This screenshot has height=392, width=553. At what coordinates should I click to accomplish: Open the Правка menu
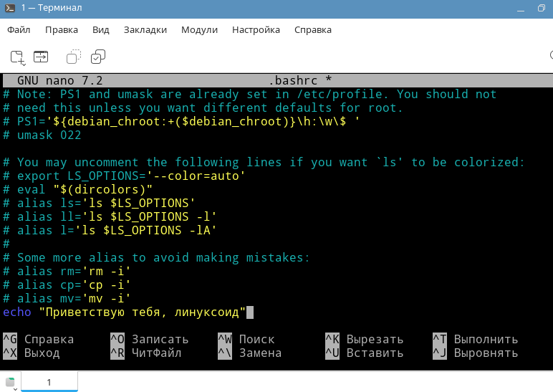pos(62,30)
